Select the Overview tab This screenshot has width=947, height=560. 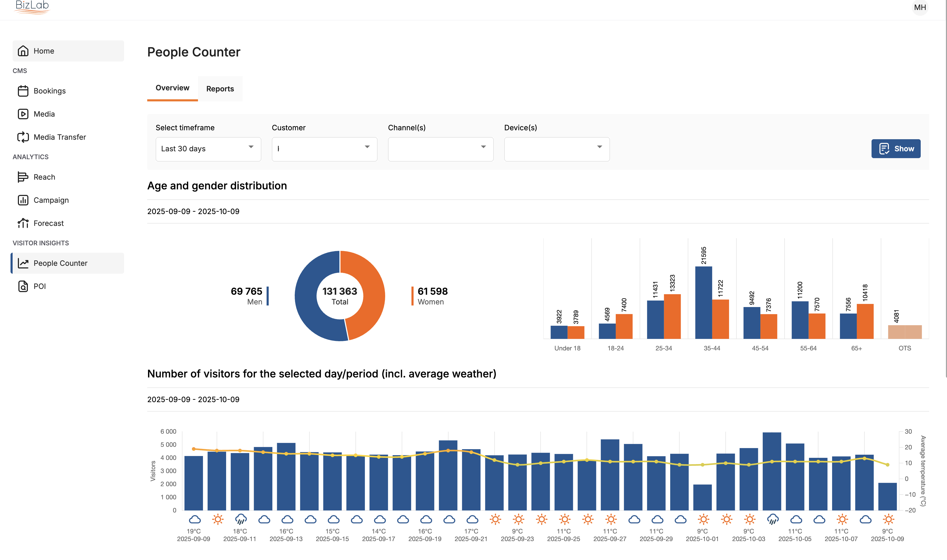(x=172, y=88)
